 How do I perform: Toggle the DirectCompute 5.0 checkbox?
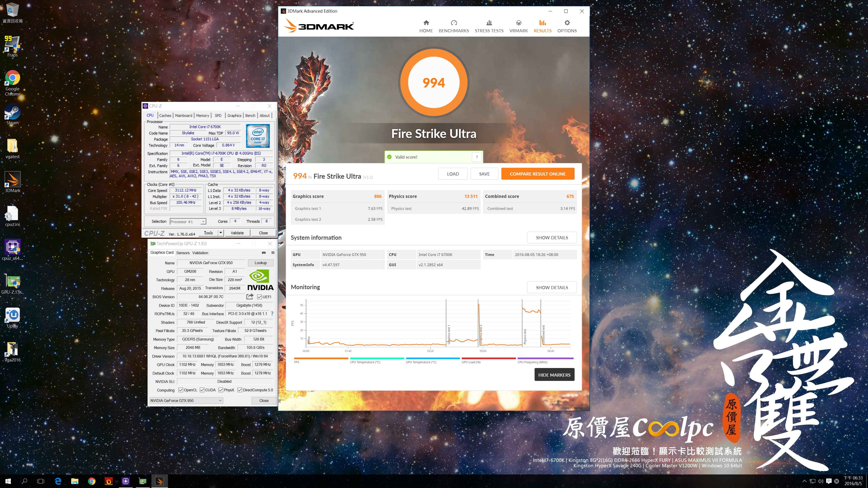tap(240, 390)
